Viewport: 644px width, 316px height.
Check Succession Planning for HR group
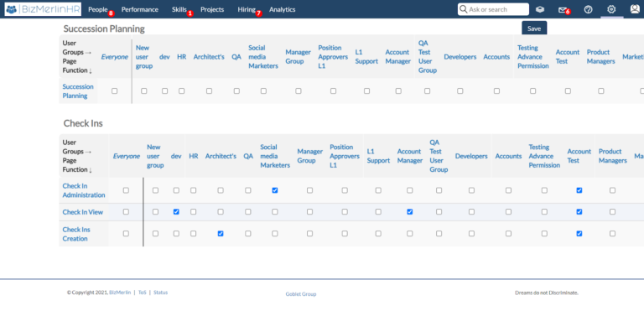pyautogui.click(x=181, y=91)
